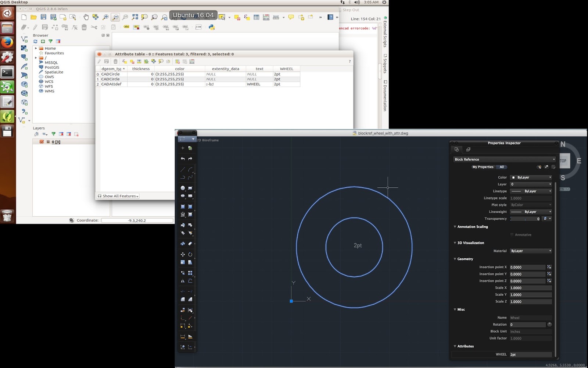Switch to the layers tab in Properties Inspector
This screenshot has width=588, height=368.
point(468,149)
